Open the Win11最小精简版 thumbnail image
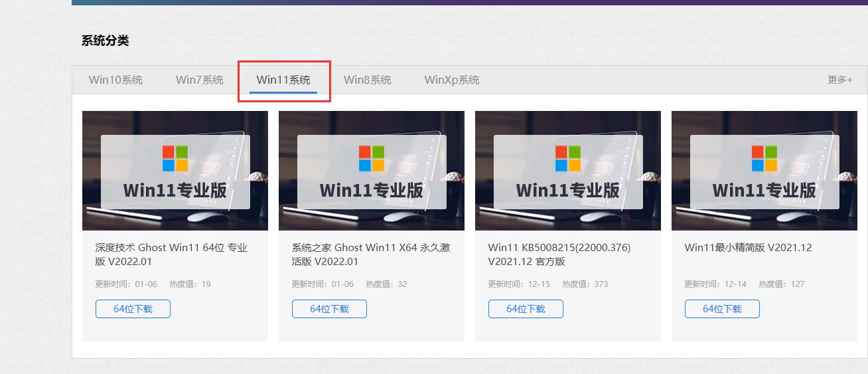 (764, 171)
